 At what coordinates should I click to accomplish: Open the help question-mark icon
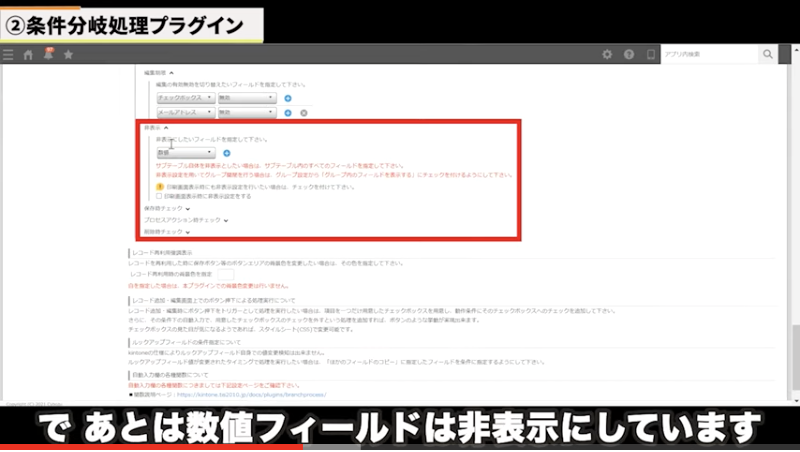tap(629, 54)
